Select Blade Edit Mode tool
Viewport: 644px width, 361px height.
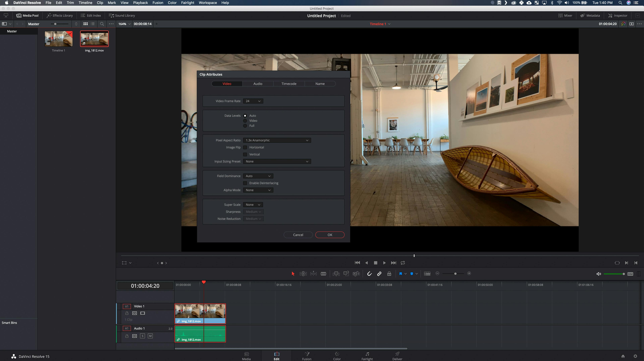click(323, 274)
